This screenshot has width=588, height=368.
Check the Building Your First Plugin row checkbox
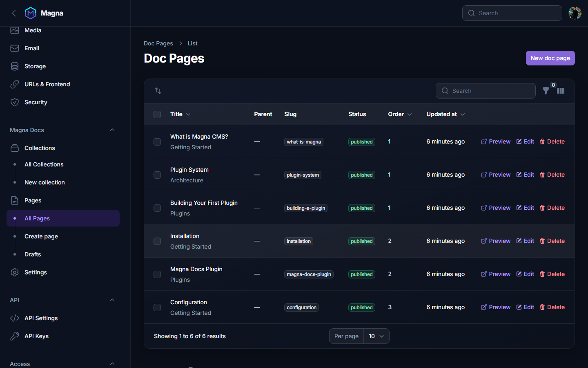click(157, 208)
